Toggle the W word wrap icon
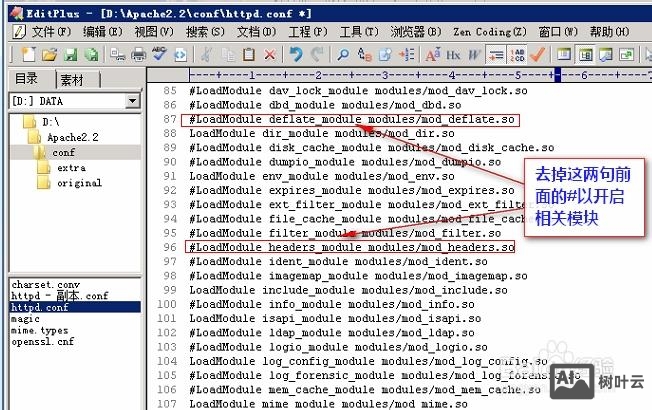Viewport: 652px width, 410px height. pos(474,54)
